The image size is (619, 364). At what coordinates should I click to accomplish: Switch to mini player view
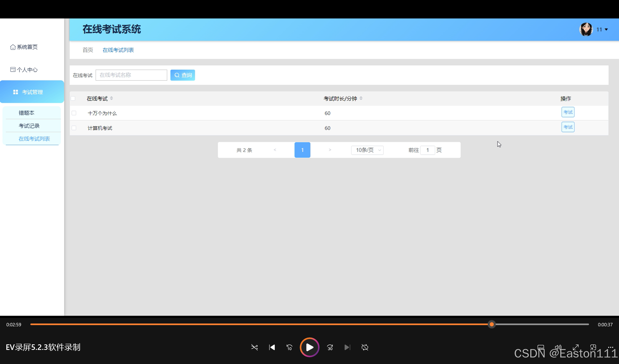coord(593,347)
